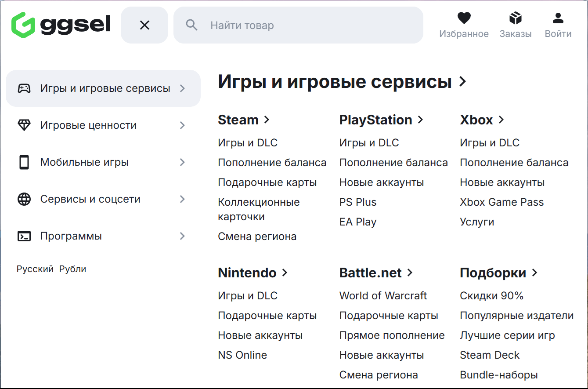Open 'Игры и DLC' under PlayStation
588x389 pixels.
369,143
